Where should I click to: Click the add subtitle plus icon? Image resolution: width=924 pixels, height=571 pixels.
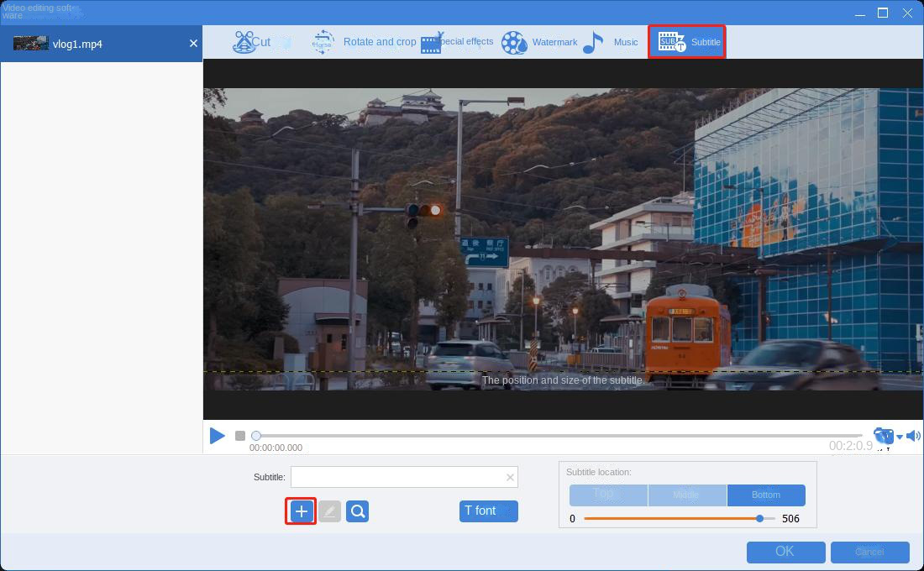point(301,511)
